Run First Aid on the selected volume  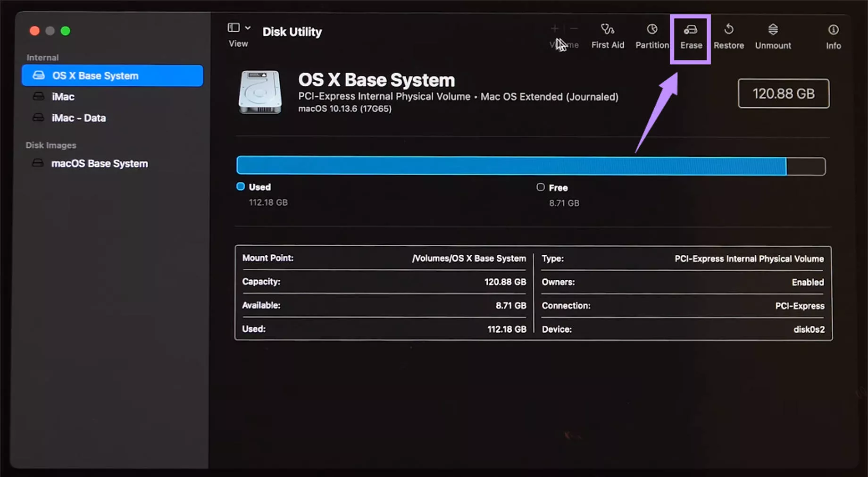pyautogui.click(x=608, y=35)
